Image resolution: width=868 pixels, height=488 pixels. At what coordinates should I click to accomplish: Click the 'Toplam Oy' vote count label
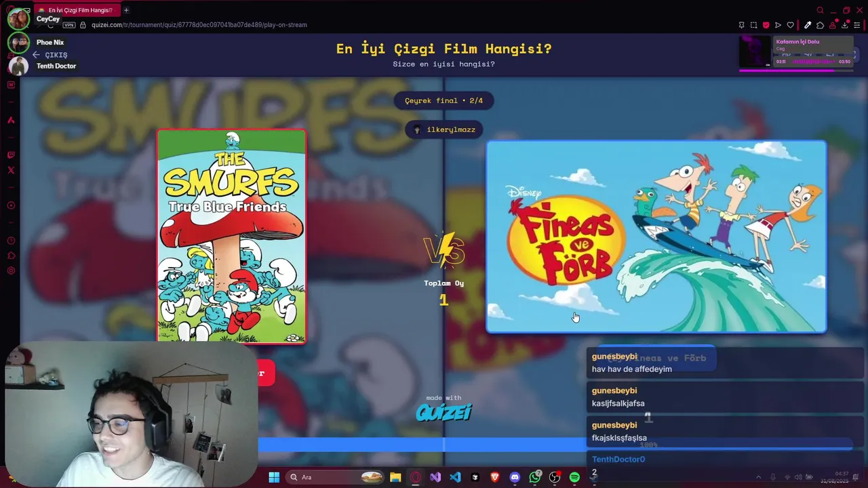point(444,283)
